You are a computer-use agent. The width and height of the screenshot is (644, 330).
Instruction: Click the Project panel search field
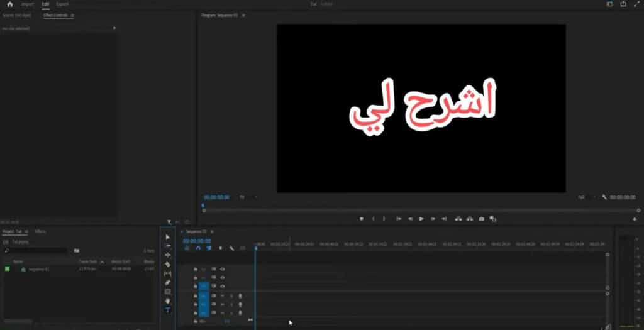(x=35, y=250)
